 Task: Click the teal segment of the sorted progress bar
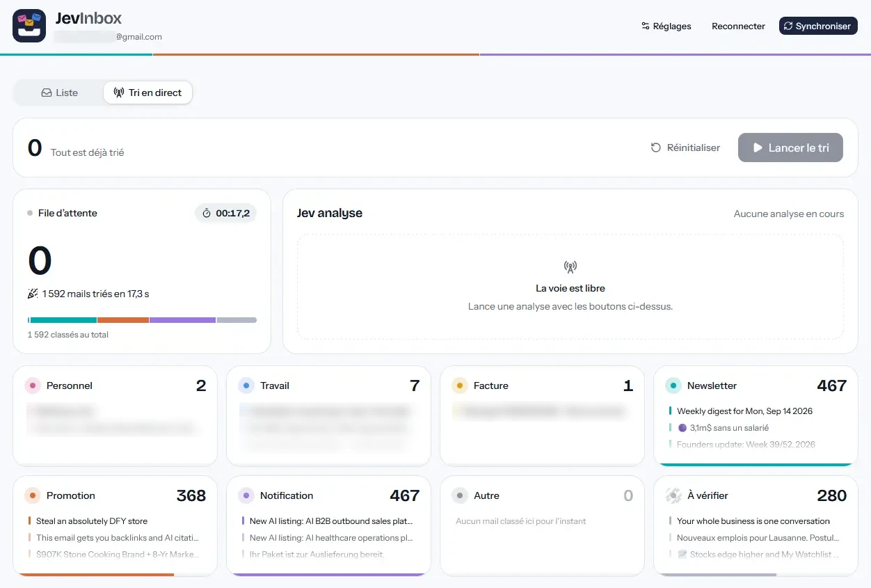[63, 320]
